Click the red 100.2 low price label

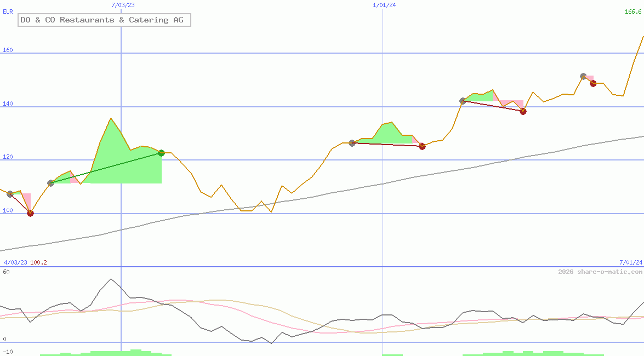38,262
